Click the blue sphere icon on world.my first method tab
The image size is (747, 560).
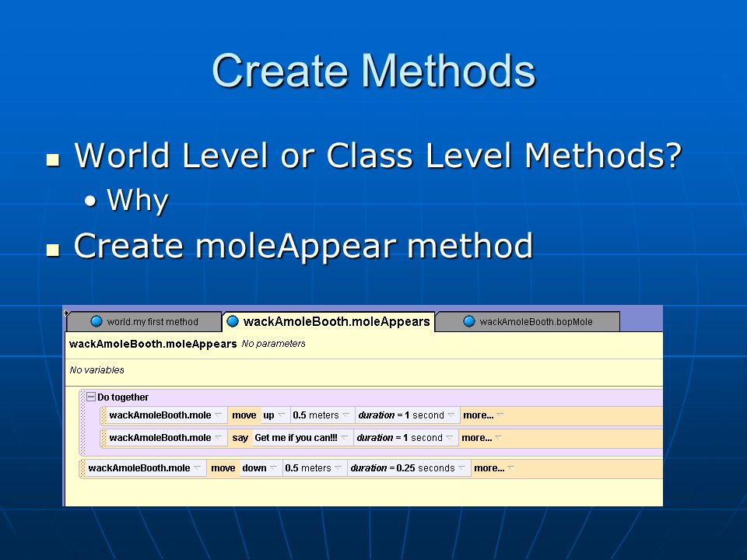pyautogui.click(x=96, y=321)
